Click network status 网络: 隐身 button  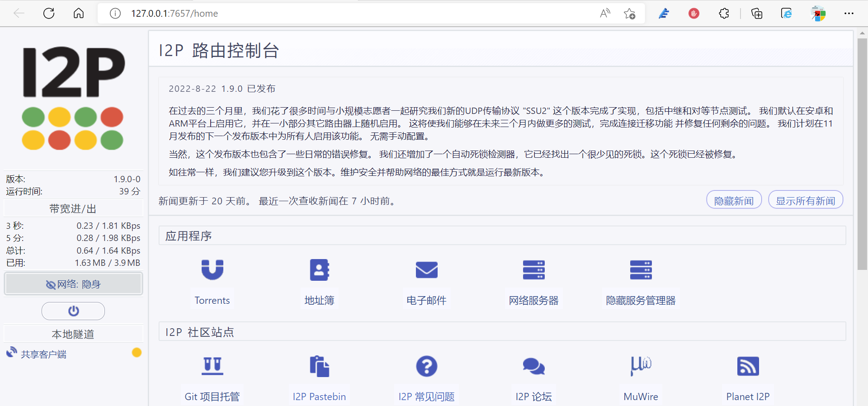[x=73, y=284]
